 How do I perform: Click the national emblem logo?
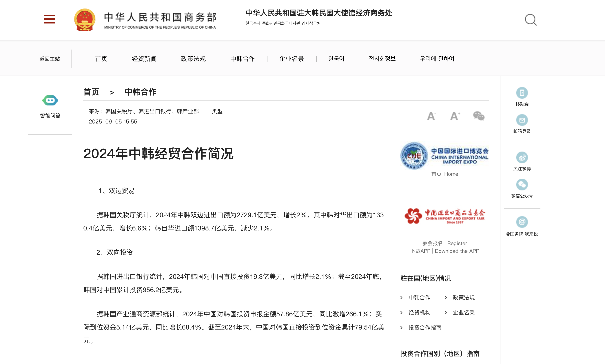pos(85,20)
